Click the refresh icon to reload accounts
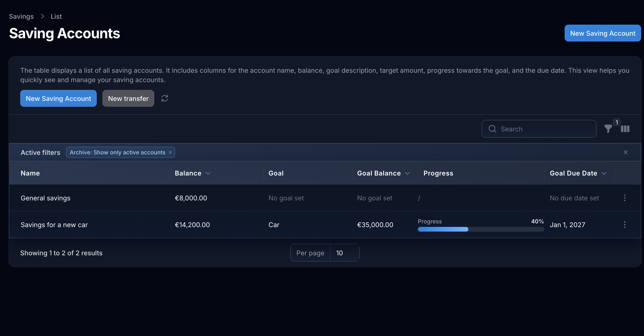This screenshot has width=644, height=336. [x=164, y=98]
